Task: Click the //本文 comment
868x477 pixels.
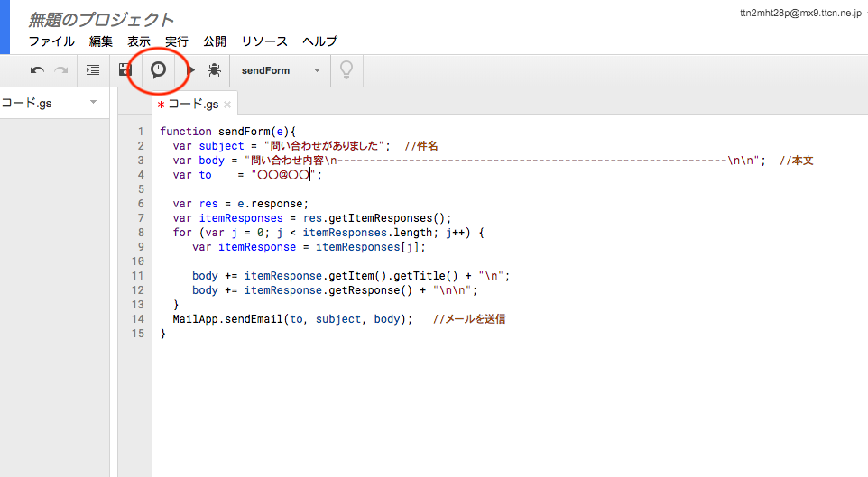Action: point(797,161)
